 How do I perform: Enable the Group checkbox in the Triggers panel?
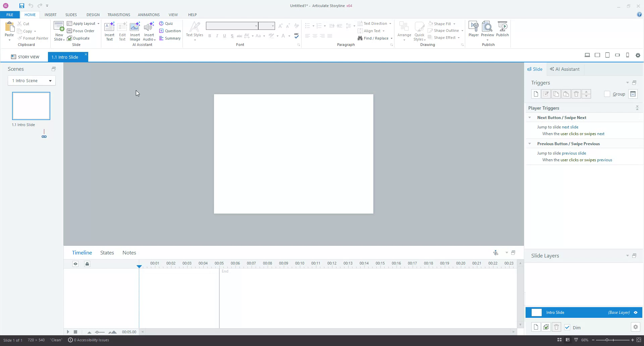pyautogui.click(x=607, y=94)
